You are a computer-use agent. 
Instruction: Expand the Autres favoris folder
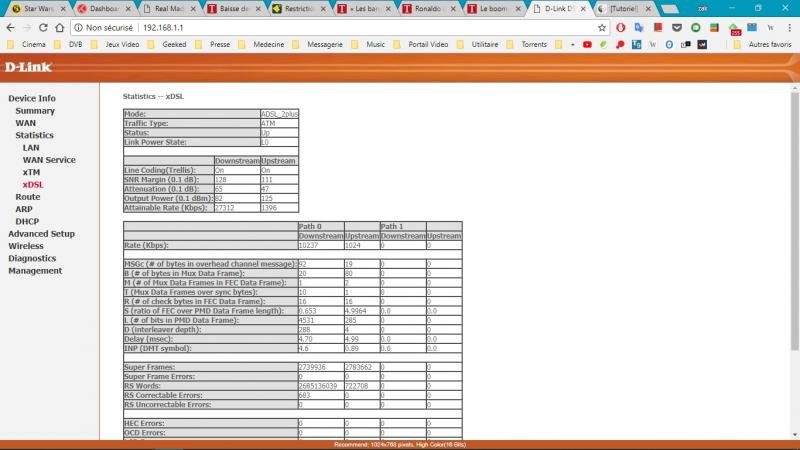click(x=763, y=44)
